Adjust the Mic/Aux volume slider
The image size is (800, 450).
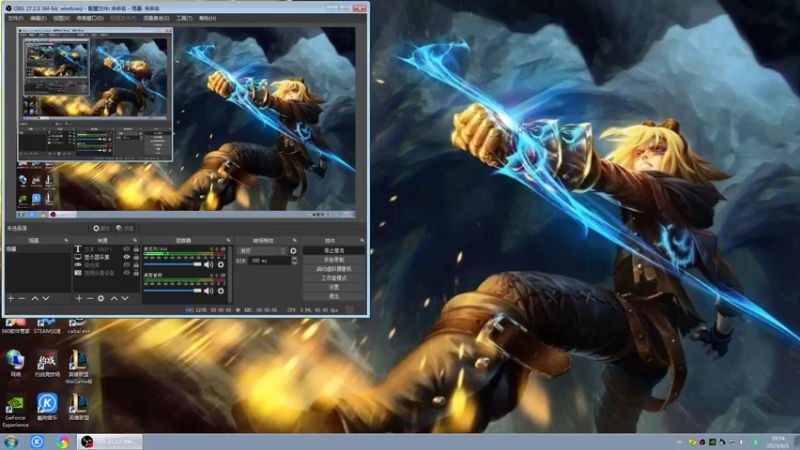click(172, 265)
